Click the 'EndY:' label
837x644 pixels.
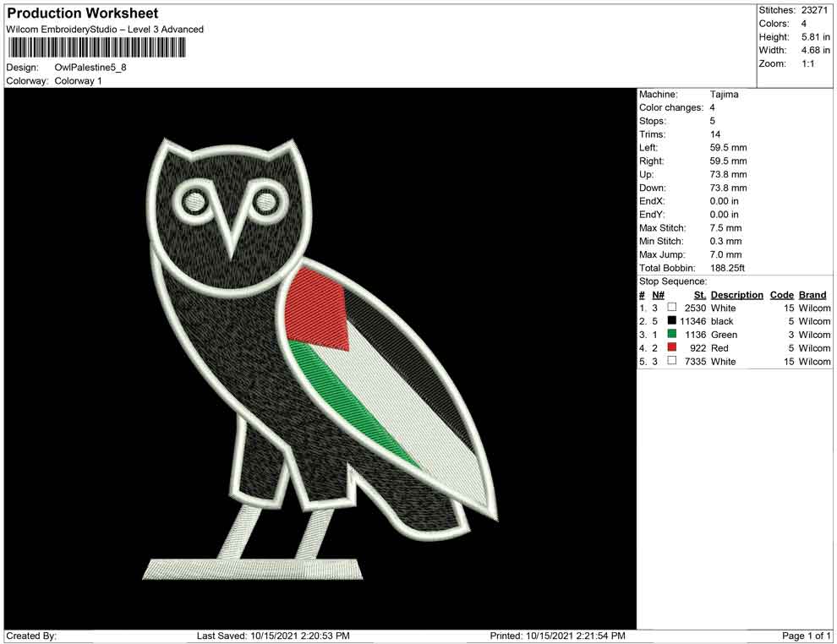click(652, 215)
